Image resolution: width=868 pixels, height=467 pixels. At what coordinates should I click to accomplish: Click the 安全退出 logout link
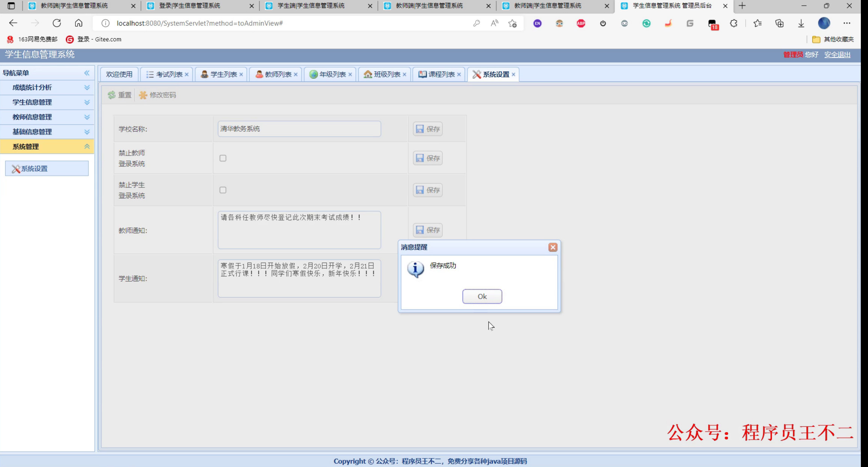click(837, 55)
